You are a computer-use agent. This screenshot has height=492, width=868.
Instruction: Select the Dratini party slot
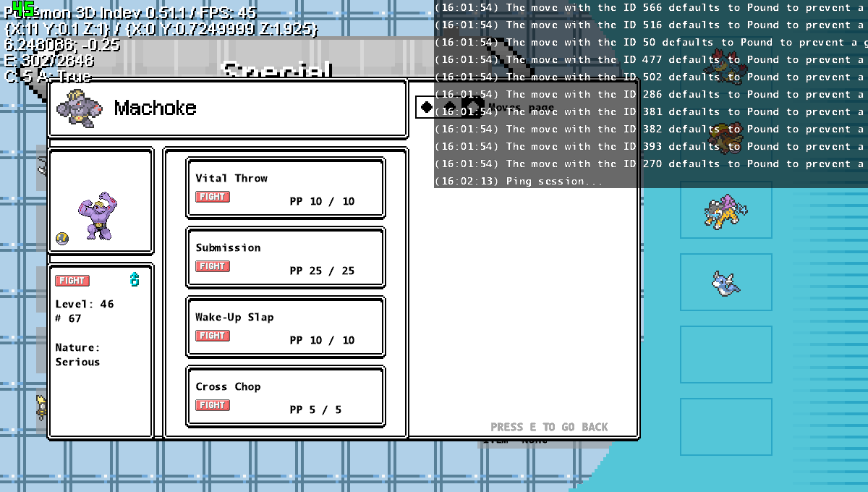click(x=726, y=283)
